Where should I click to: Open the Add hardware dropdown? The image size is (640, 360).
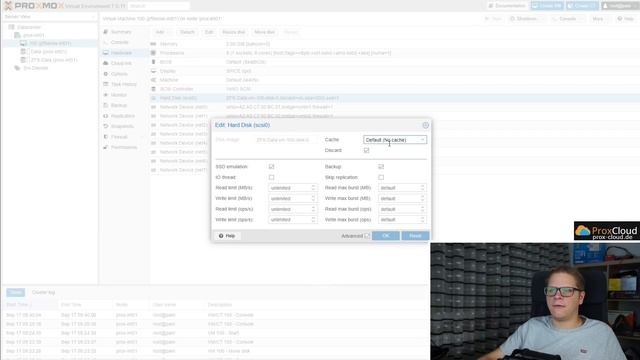[x=163, y=32]
